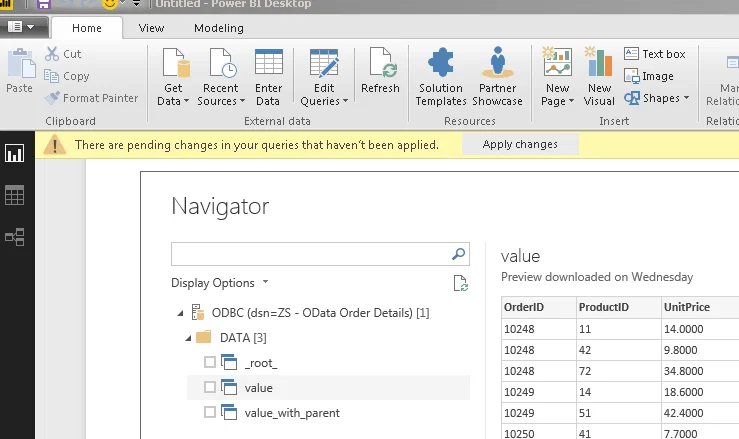Check the _root_ table checkbox
The image size is (739, 439).
coord(210,362)
